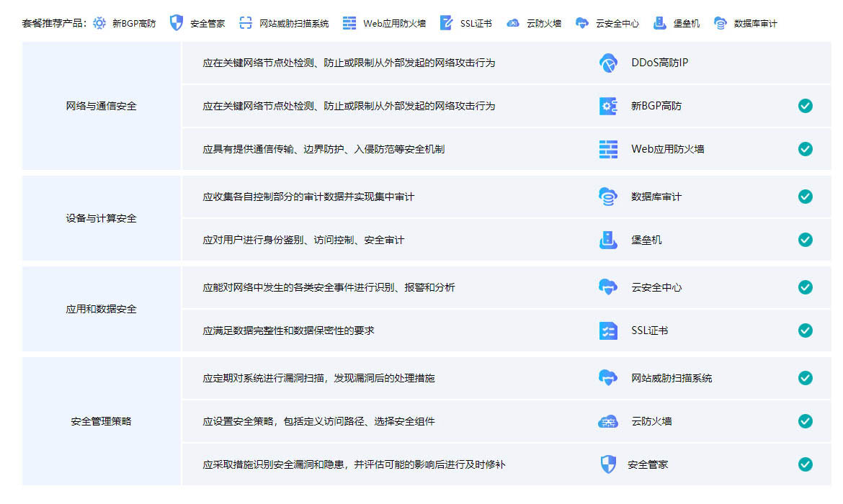
Task: Click the 套餐推荐产品 label
Action: [54, 24]
